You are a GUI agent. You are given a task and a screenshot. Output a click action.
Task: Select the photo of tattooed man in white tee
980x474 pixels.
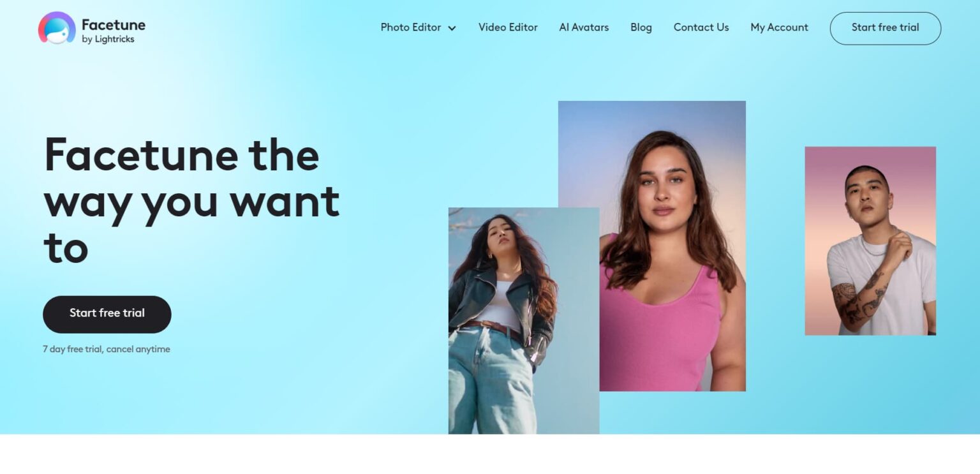point(870,241)
